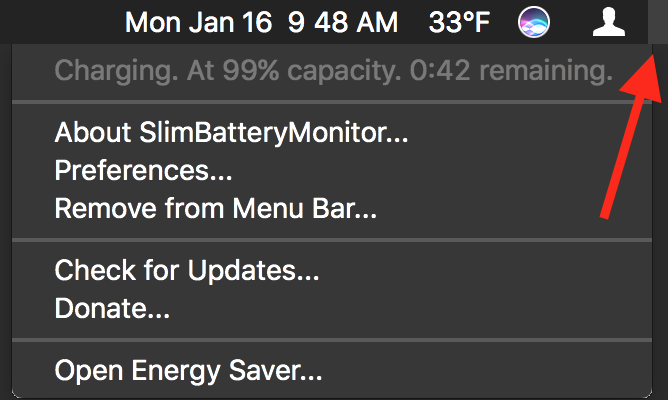Click the slim battery indicator strip
668x400 pixels.
pos(656,22)
